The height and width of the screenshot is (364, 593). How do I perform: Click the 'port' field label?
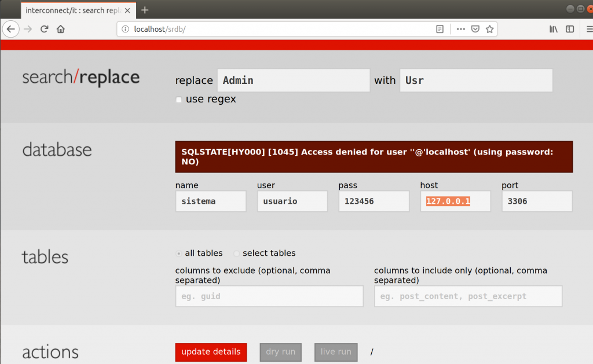510,186
